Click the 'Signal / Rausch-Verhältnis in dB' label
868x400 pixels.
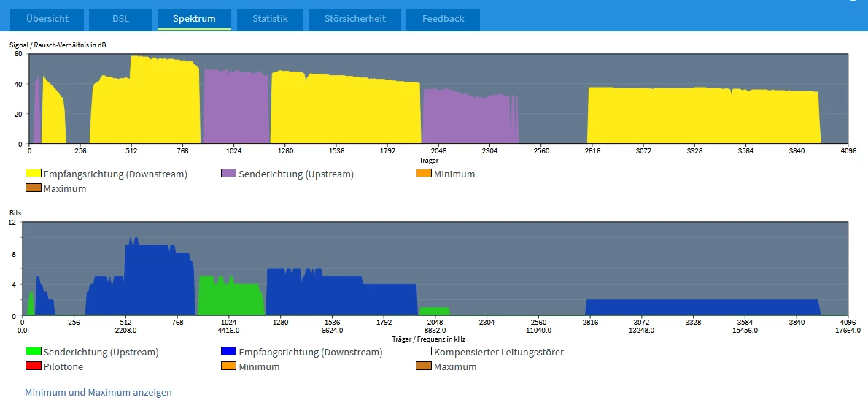[58, 45]
